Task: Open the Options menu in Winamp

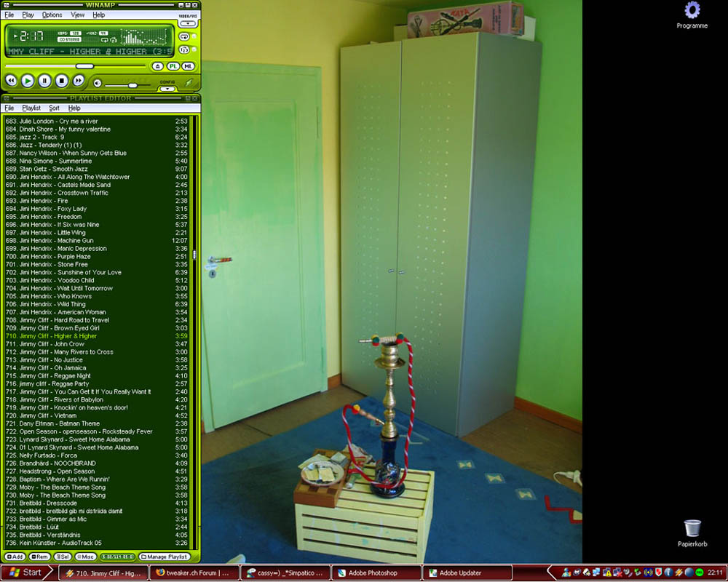Action: (52, 15)
